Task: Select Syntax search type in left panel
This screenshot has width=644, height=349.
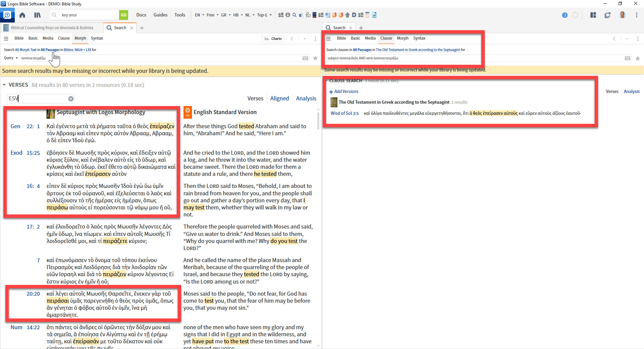Action: [x=97, y=38]
